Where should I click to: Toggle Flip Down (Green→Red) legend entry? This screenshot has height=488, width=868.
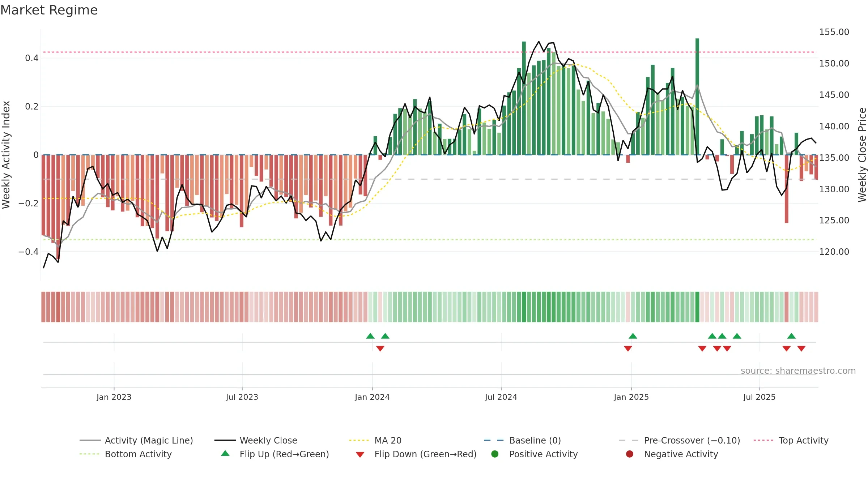pos(416,454)
